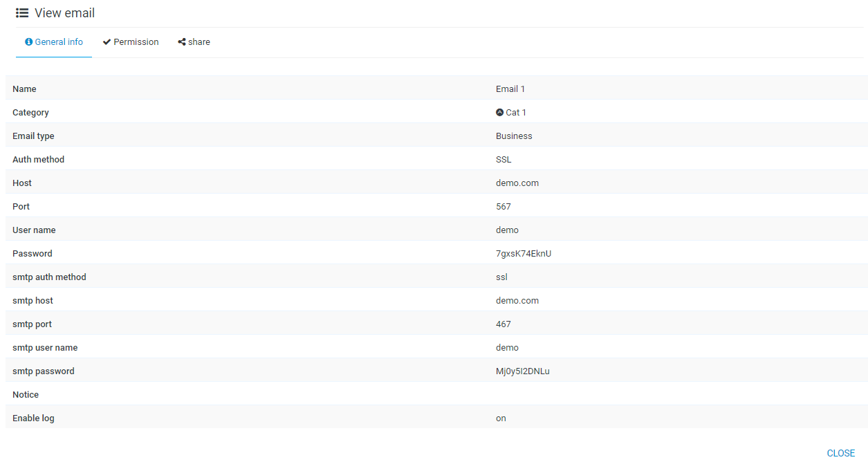
Task: Click the Port value 567
Action: point(504,207)
